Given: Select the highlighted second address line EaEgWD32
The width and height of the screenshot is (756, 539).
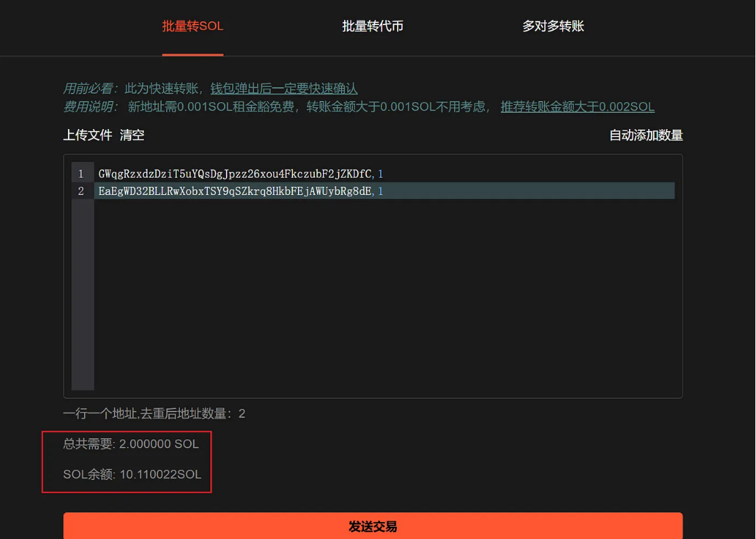Looking at the screenshot, I should coord(384,191).
